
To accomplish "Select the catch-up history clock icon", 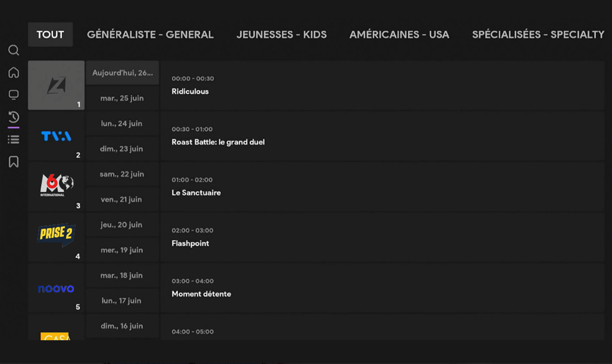I will point(14,117).
